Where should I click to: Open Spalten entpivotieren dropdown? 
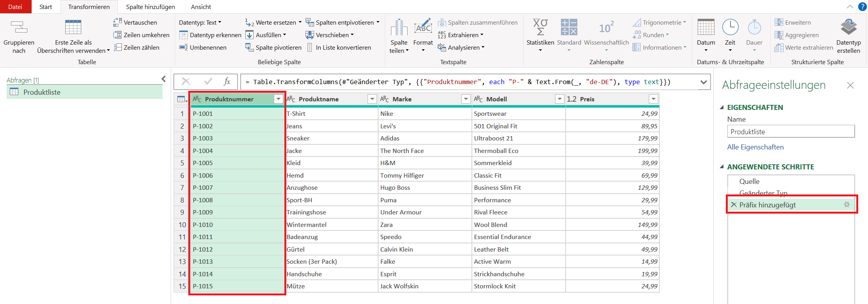point(342,22)
